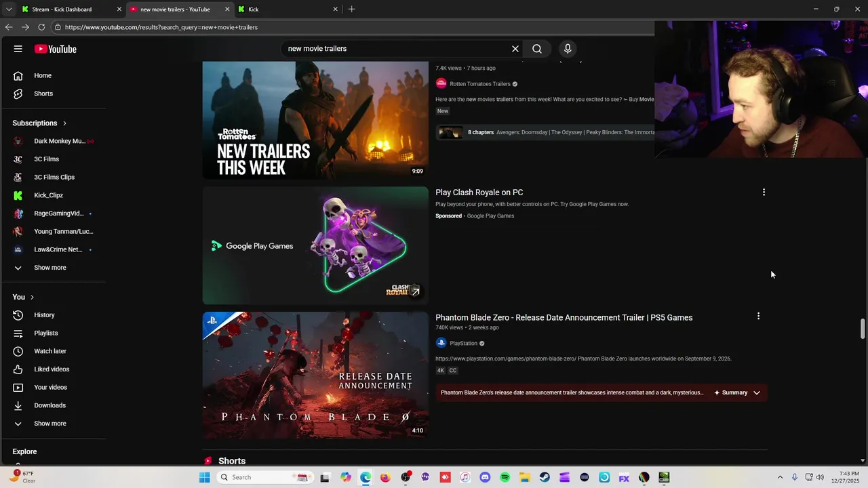Open Discord from the taskbar
The width and height of the screenshot is (868, 488).
coord(485,477)
